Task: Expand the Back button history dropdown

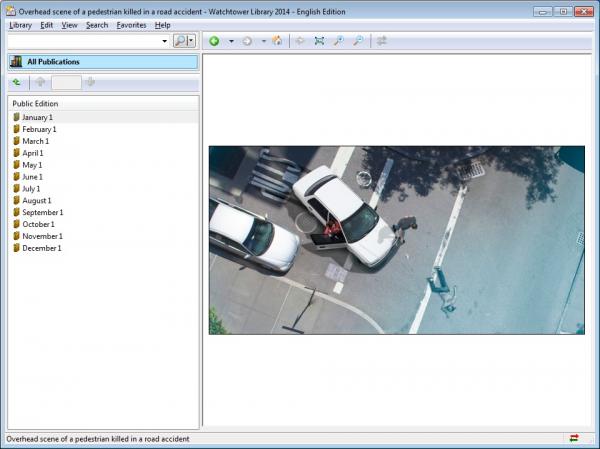Action: click(231, 42)
